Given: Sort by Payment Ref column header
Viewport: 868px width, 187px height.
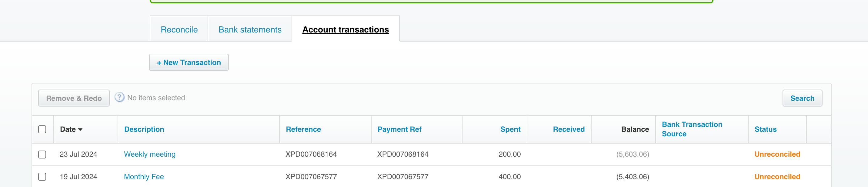Looking at the screenshot, I should pyautogui.click(x=399, y=129).
